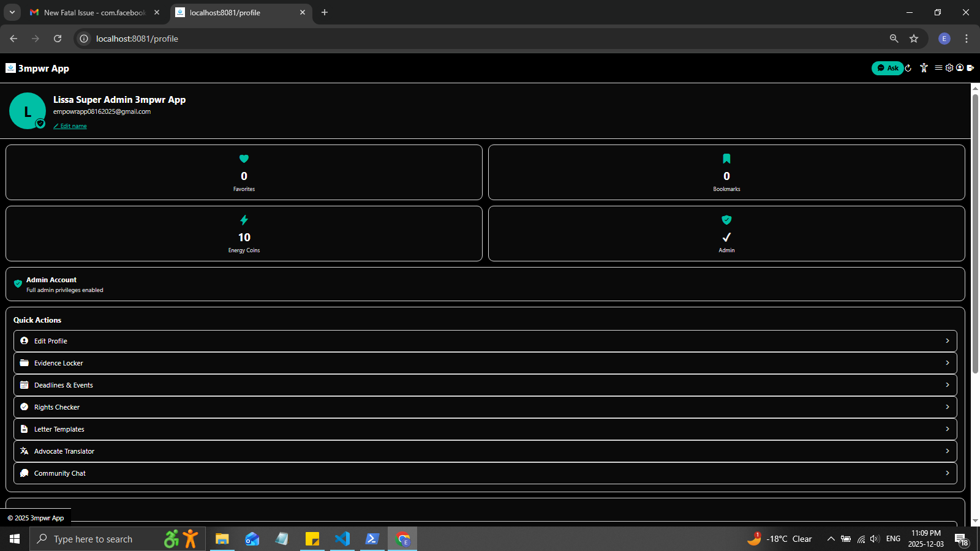
Task: Click the verified badge on the avatar
Action: [40, 123]
